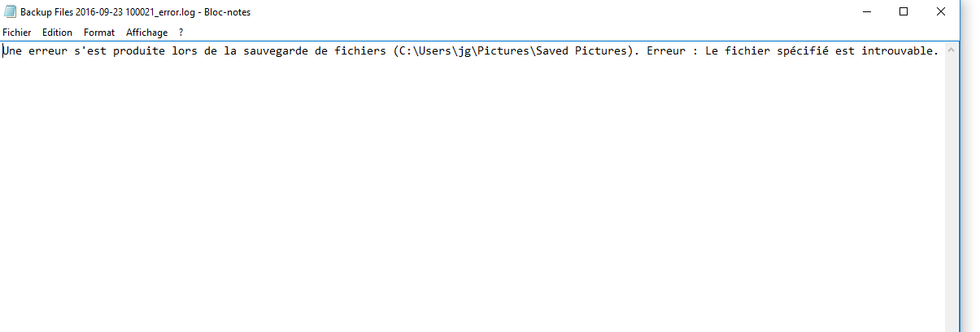Click the Notepad icon in the title bar
The image size is (980, 332).
tap(11, 11)
